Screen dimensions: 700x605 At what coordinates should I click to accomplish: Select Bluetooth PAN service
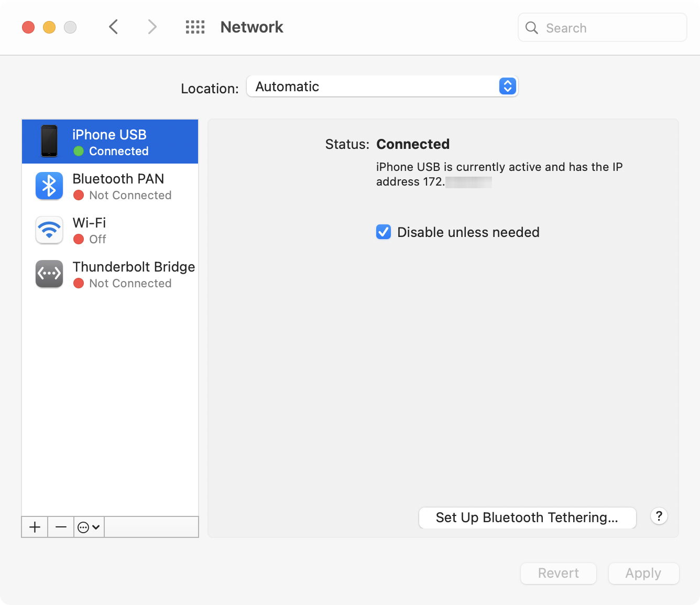tap(110, 186)
